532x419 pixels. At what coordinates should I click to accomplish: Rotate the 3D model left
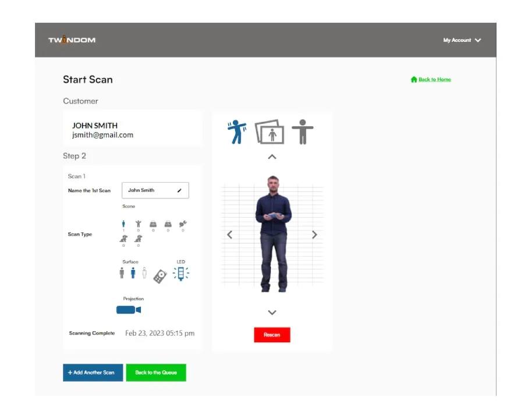[x=230, y=235]
